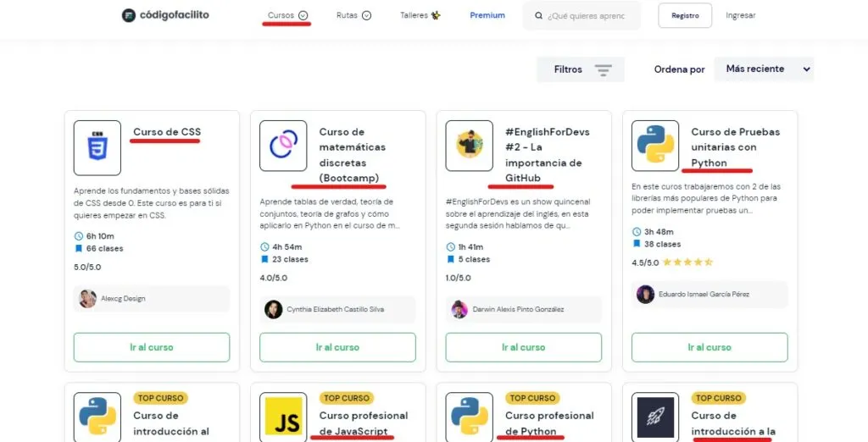
Task: Open #EnglishForDevs #2 La importancia de GitHub
Action: tap(548, 155)
